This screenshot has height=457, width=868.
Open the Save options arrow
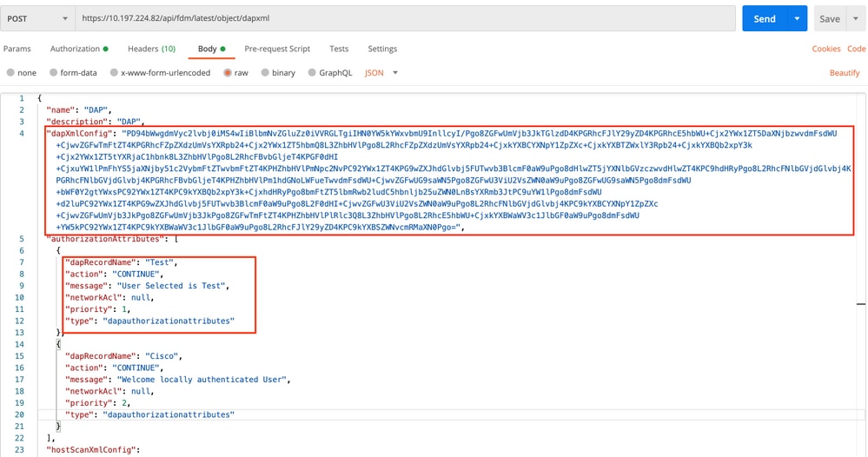pos(856,19)
